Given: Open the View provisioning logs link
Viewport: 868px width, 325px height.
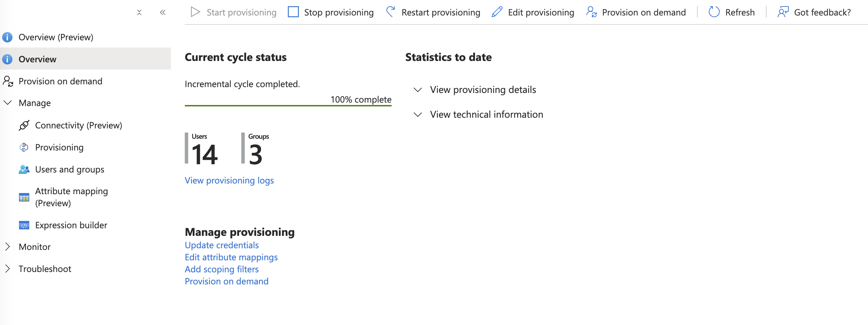Looking at the screenshot, I should (x=229, y=180).
